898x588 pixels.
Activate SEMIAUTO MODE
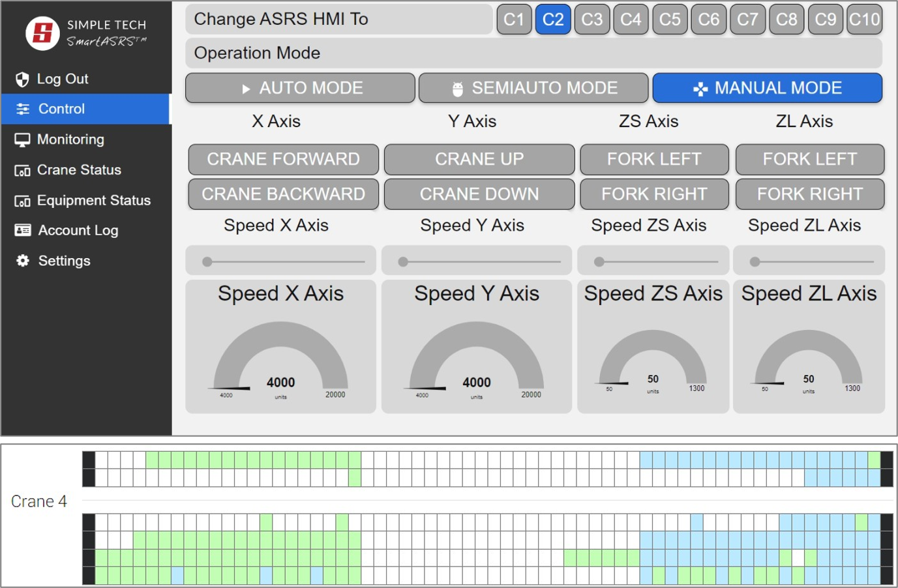[533, 88]
